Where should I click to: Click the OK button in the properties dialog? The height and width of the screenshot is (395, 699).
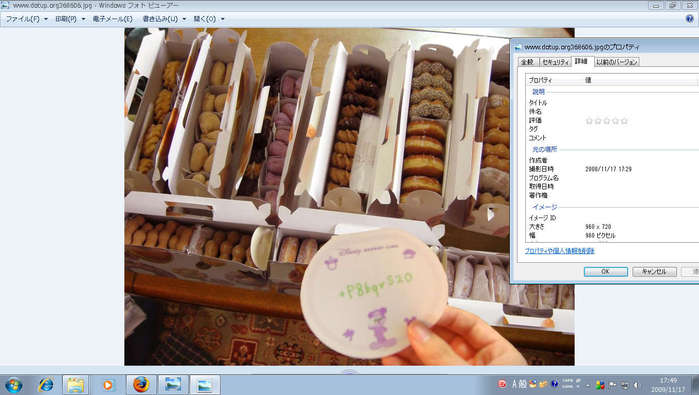tap(605, 272)
